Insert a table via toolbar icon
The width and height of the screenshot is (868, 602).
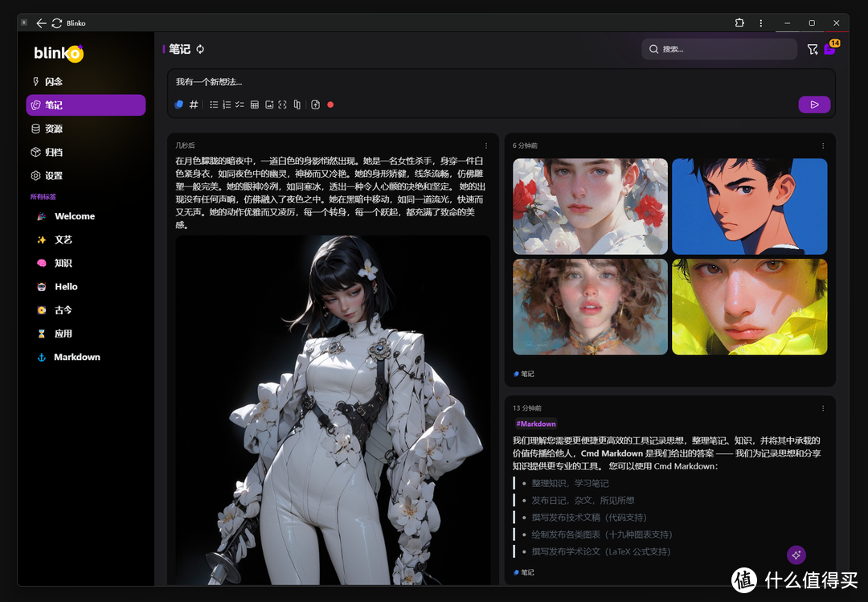pyautogui.click(x=255, y=104)
